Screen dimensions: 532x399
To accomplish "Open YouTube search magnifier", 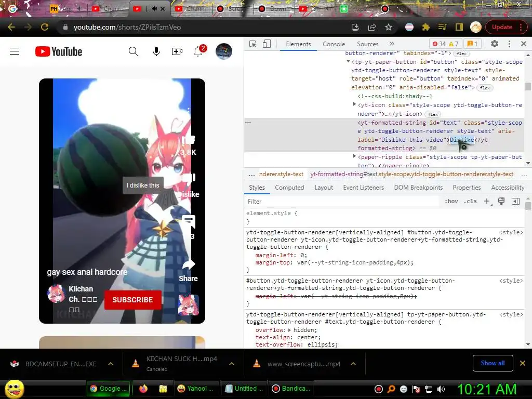I will (x=134, y=51).
